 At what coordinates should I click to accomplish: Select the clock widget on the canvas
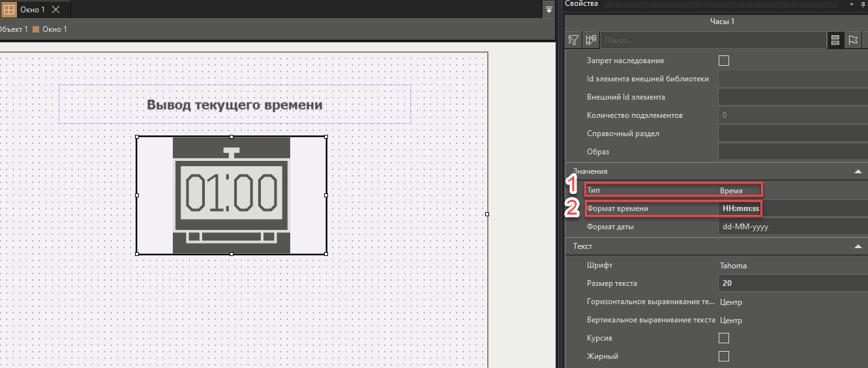(232, 195)
